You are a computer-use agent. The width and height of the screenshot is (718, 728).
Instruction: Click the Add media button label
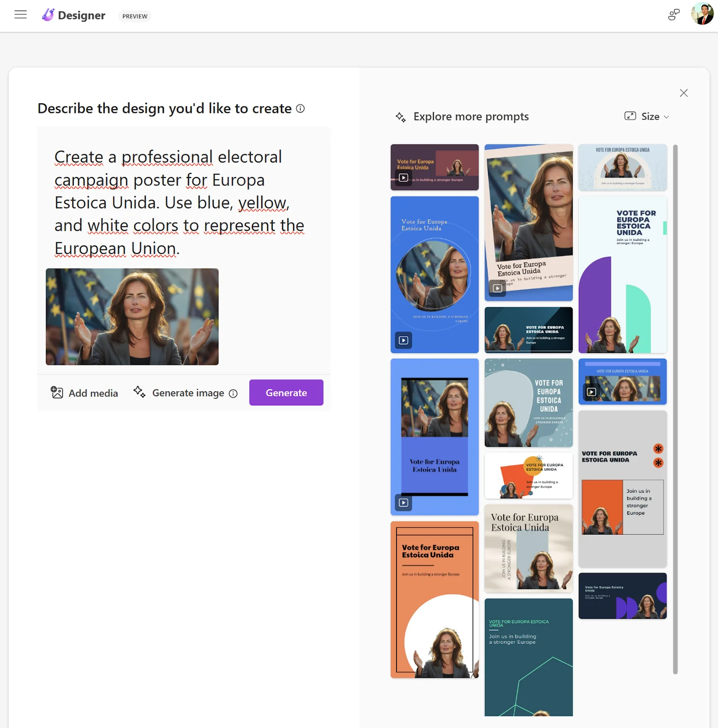click(x=93, y=393)
